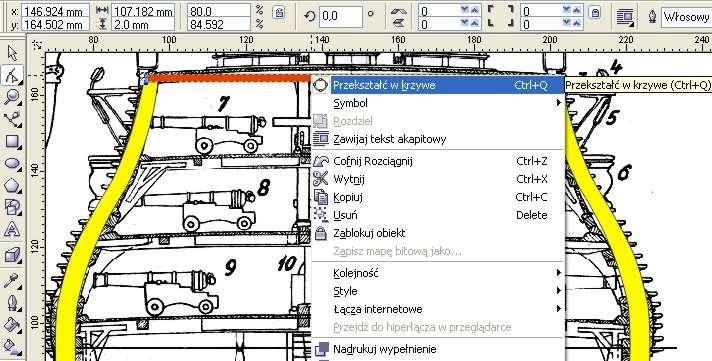Toggle the proportional scale lock
The image size is (712, 361).
pos(278,13)
